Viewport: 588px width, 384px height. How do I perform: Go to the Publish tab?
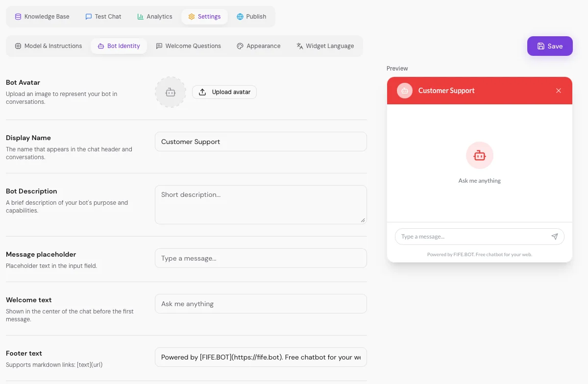pyautogui.click(x=251, y=17)
